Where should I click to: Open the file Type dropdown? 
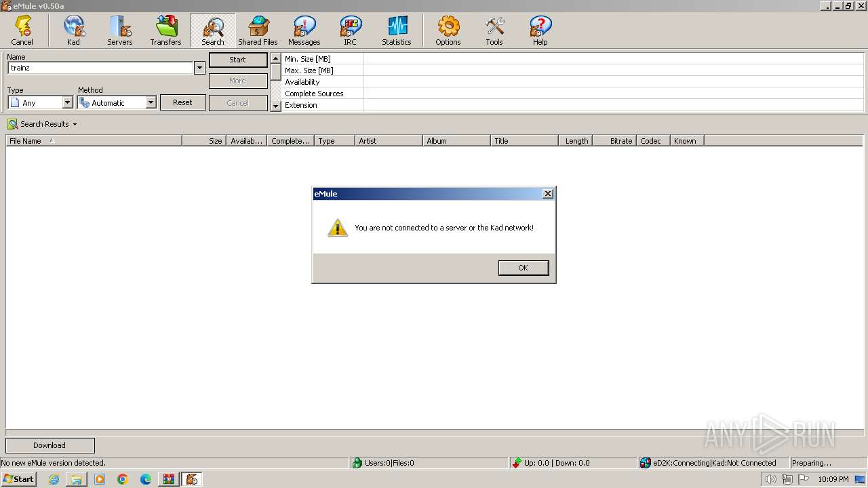click(x=67, y=102)
